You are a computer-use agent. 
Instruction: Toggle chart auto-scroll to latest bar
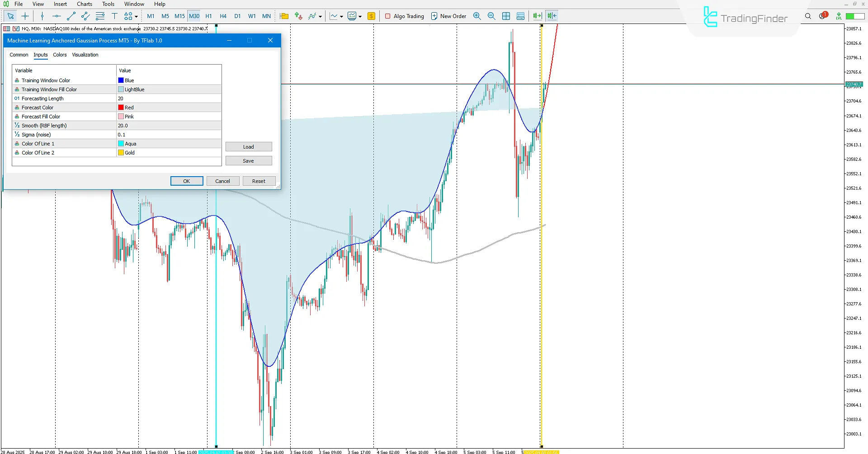(x=537, y=16)
